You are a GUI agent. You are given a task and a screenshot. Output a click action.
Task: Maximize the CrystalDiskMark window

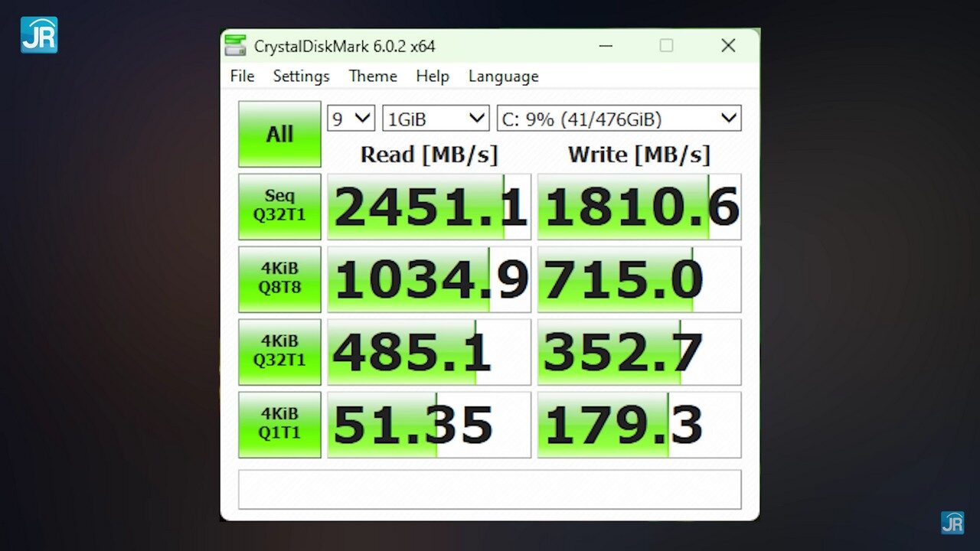(666, 46)
